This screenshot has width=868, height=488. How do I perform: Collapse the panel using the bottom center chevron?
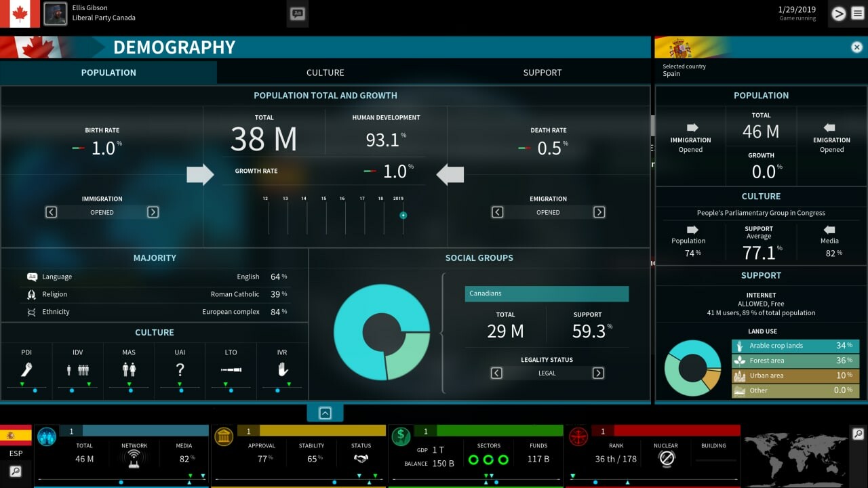(x=325, y=412)
